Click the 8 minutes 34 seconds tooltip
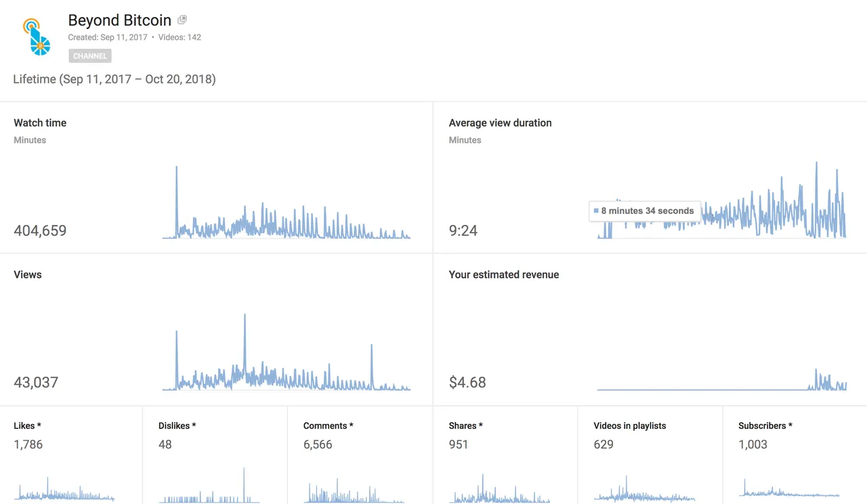 [645, 211]
